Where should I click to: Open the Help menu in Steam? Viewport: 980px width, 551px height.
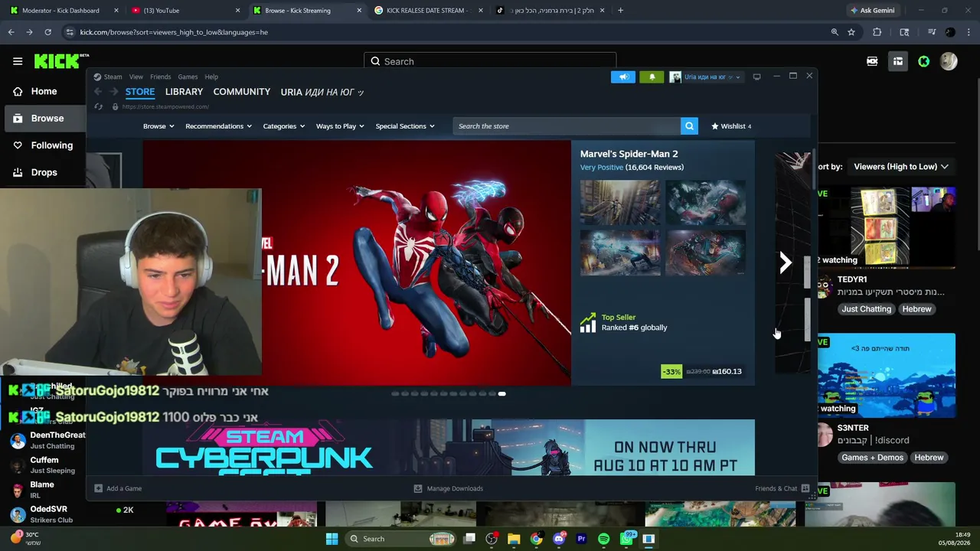click(x=211, y=77)
